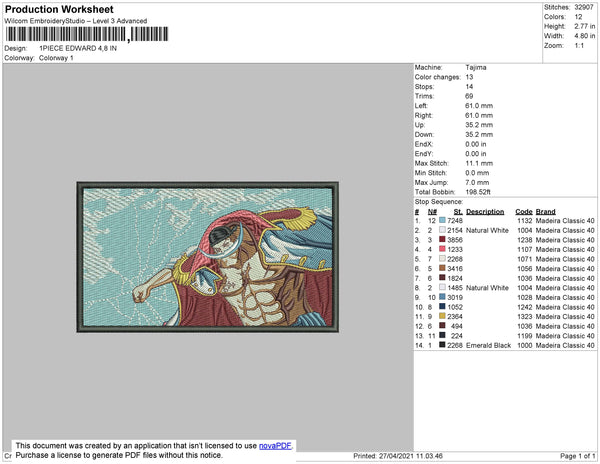Click the 'Page 1 of 1' footer
This screenshot has height=464, width=600.
click(x=577, y=456)
